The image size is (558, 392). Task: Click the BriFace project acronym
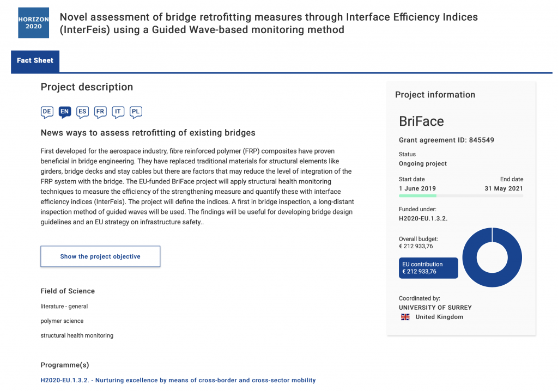coord(421,121)
